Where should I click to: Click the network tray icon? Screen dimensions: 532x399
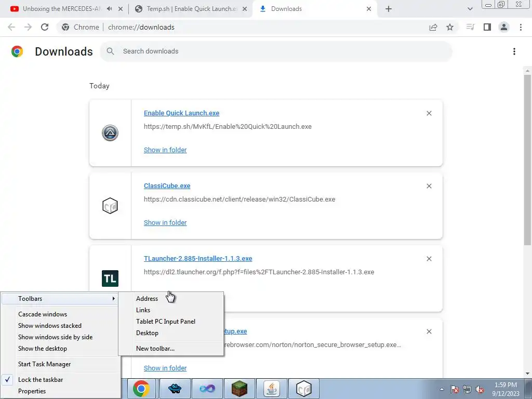tap(467, 389)
